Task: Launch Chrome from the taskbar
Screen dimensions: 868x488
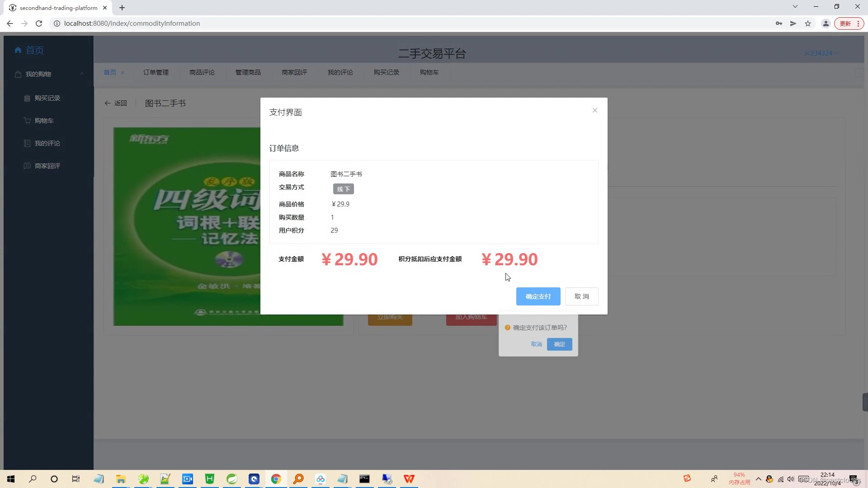Action: click(x=276, y=479)
